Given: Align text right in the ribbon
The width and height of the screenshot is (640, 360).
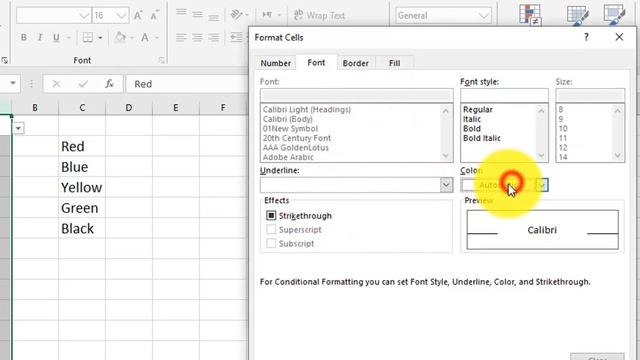Looking at the screenshot, I should click(x=213, y=38).
